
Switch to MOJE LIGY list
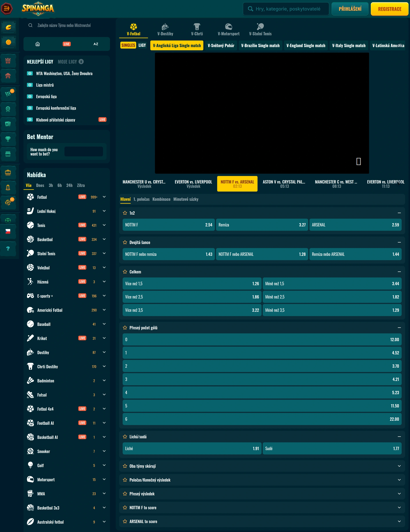coord(71,62)
